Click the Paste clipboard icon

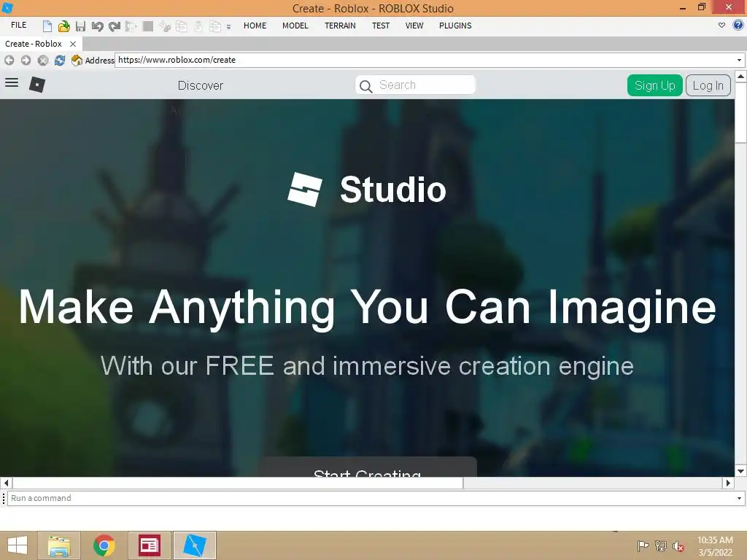tap(198, 26)
